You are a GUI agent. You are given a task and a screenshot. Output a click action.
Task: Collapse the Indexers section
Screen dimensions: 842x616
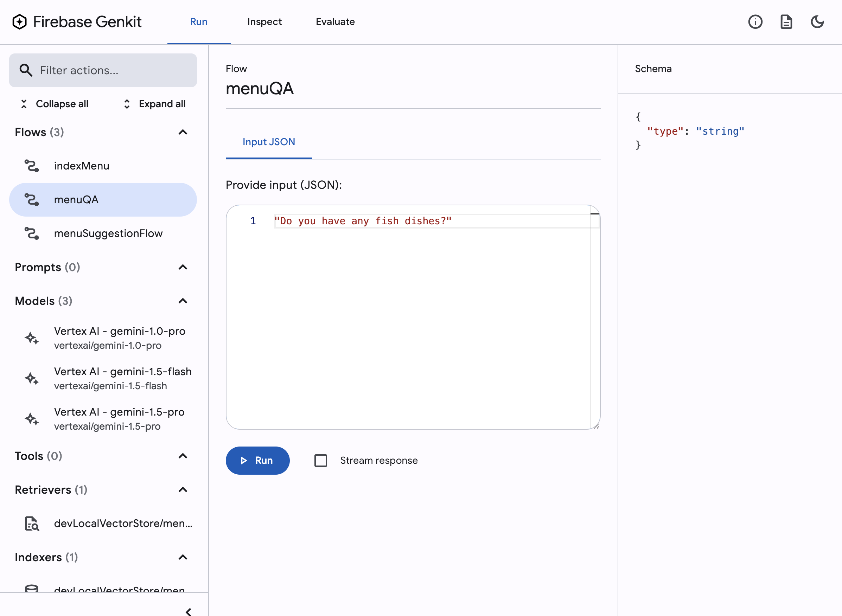(x=183, y=557)
